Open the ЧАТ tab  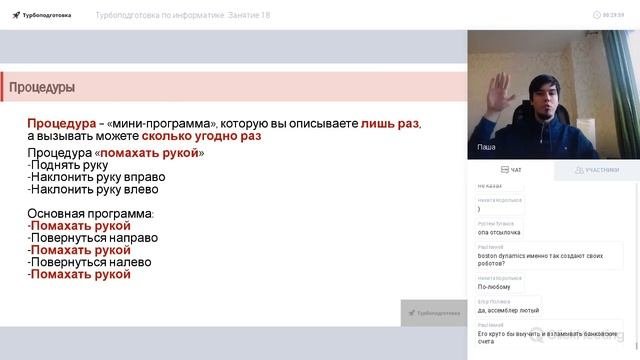511,170
